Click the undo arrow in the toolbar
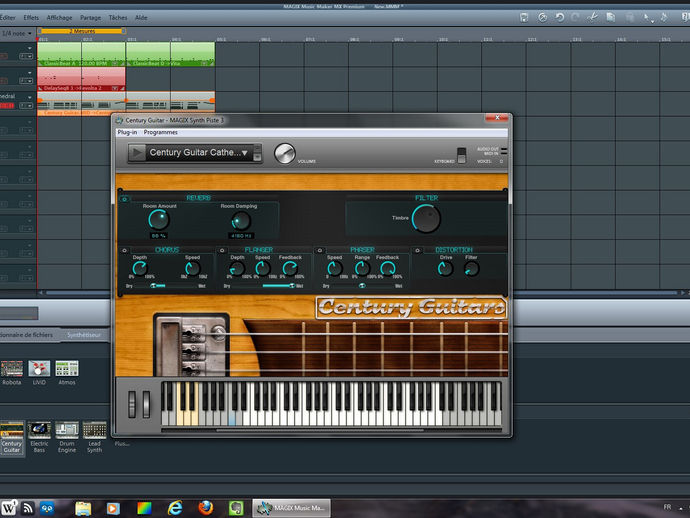Screen dimensions: 690x518 tap(560, 18)
